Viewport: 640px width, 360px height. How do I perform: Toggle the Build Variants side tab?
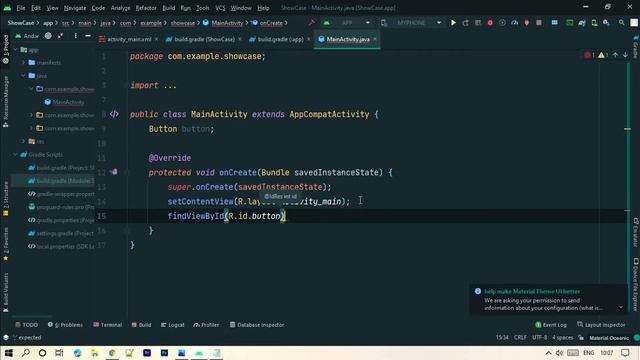[6, 293]
